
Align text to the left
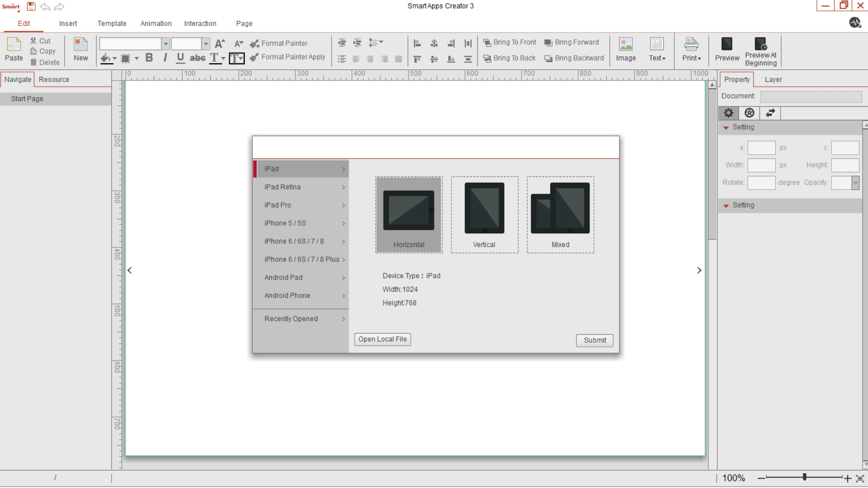(x=356, y=59)
